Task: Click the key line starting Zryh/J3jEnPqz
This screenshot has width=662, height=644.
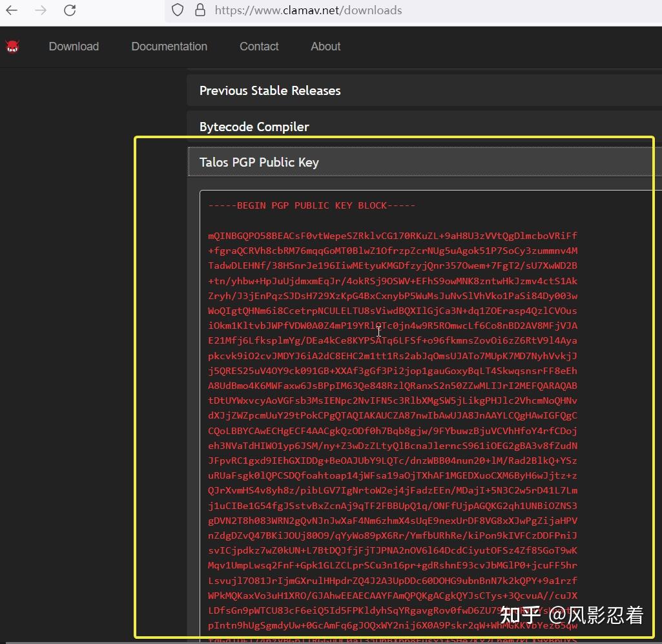Action: click(393, 296)
